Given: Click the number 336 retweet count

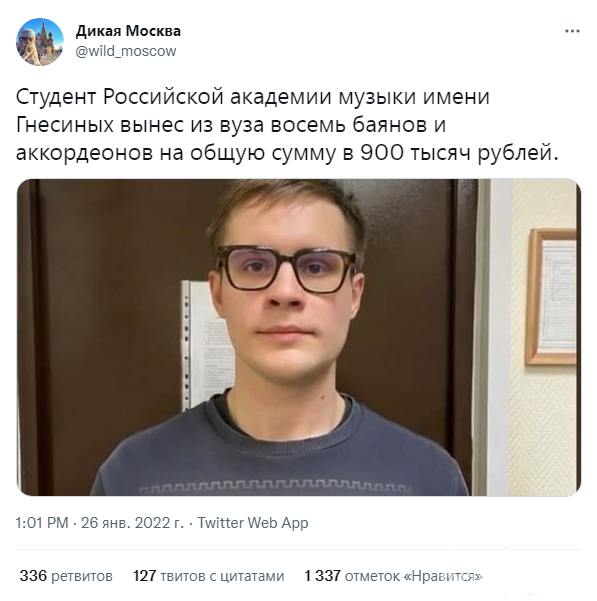Looking at the screenshot, I should click(33, 576).
